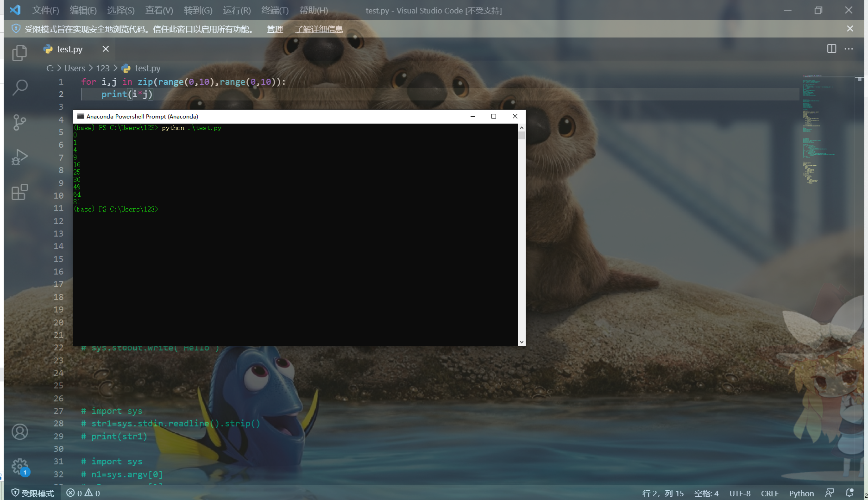
Task: Open the 选择(S) menu
Action: (x=121, y=10)
